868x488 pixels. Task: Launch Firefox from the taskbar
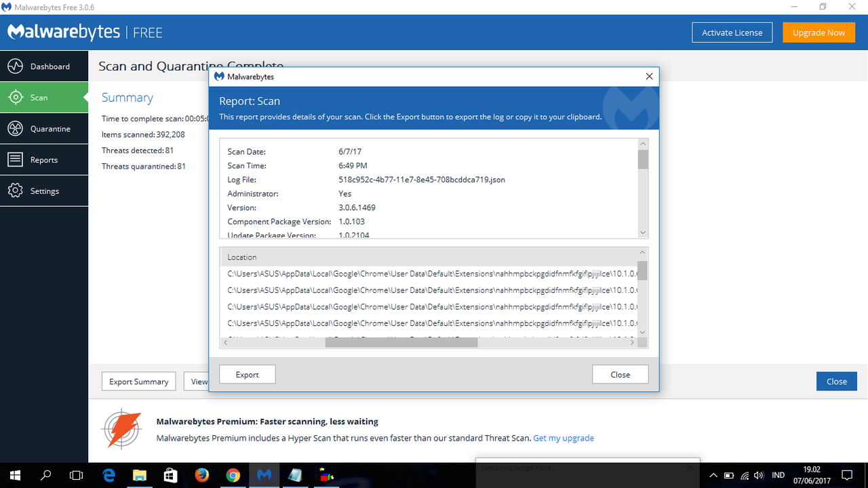coord(201,475)
